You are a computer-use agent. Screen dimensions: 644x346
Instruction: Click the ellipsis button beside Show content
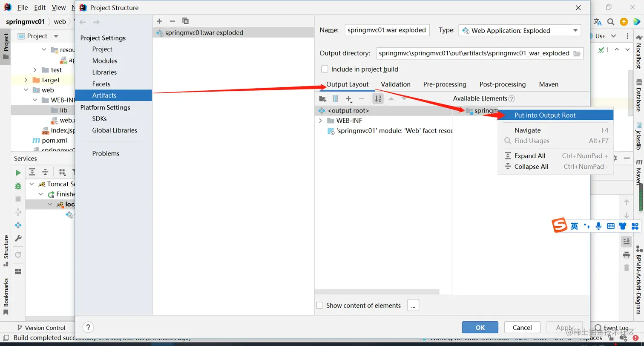(x=413, y=305)
